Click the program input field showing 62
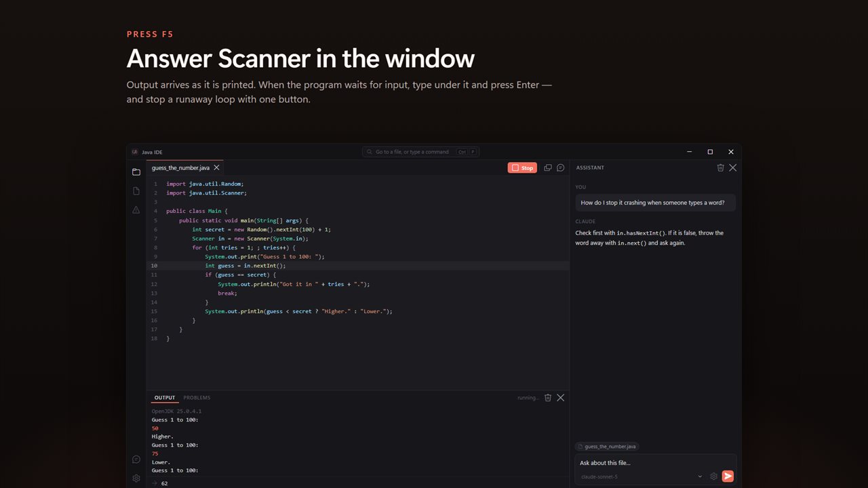Screen dimensions: 868x488 point(358,483)
